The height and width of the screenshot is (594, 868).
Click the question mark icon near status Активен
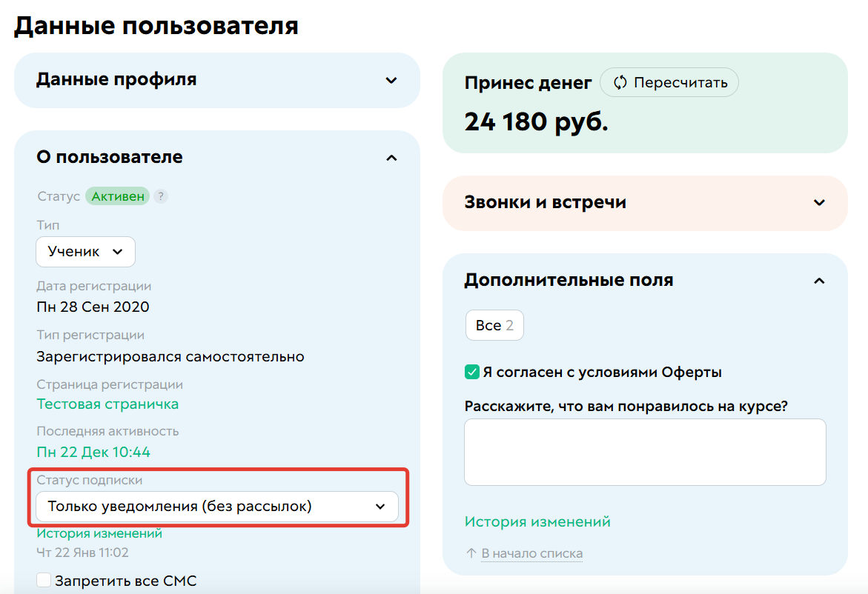[161, 196]
